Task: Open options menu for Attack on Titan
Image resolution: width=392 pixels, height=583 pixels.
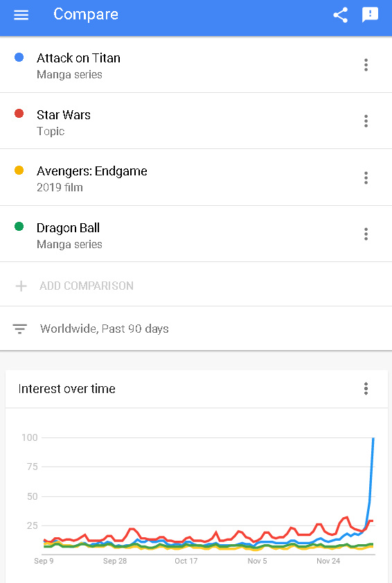Action: (366, 64)
